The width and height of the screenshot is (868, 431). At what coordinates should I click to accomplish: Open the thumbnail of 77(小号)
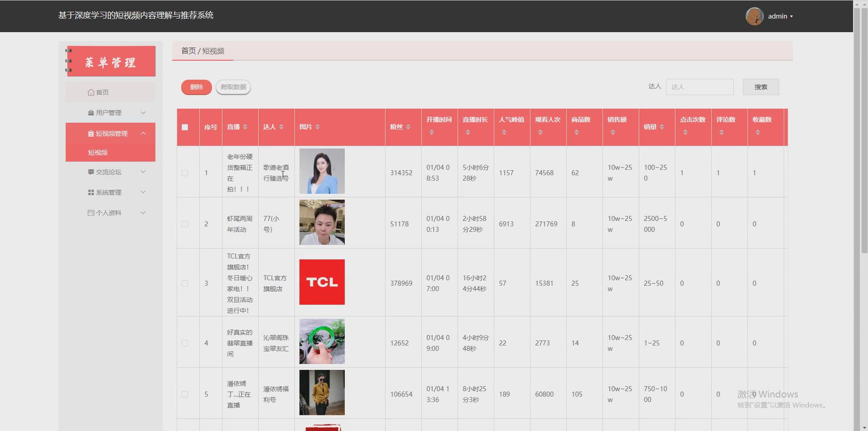(322, 222)
